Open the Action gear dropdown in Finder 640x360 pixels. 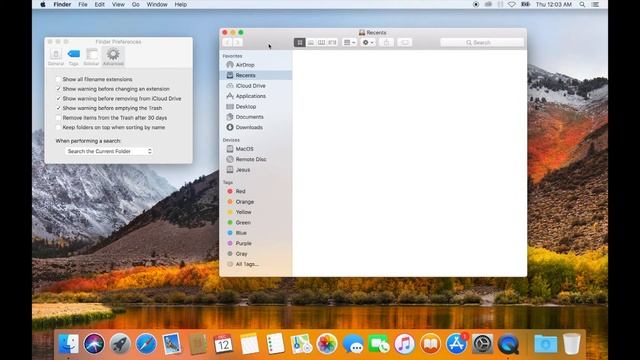368,42
